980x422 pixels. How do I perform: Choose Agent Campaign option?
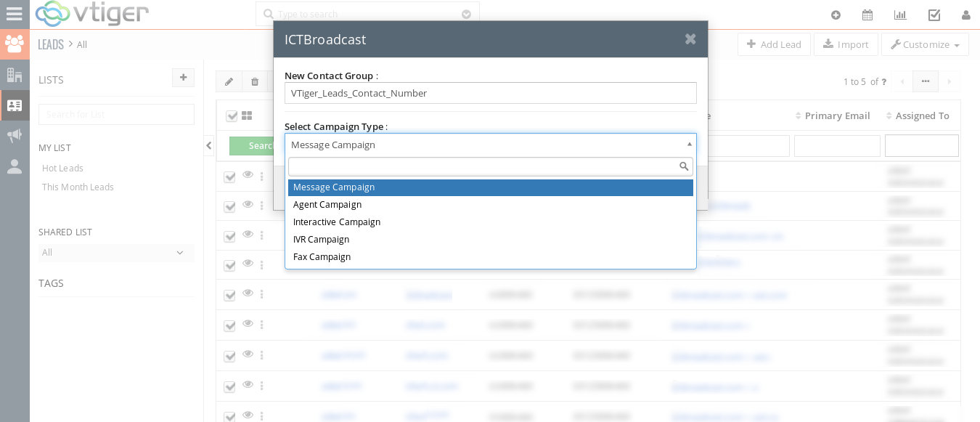click(x=491, y=205)
